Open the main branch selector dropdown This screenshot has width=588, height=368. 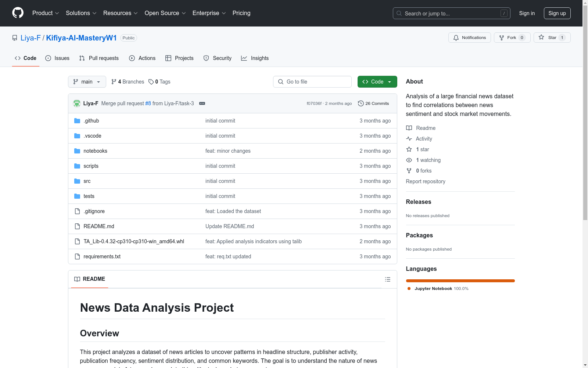[87, 82]
